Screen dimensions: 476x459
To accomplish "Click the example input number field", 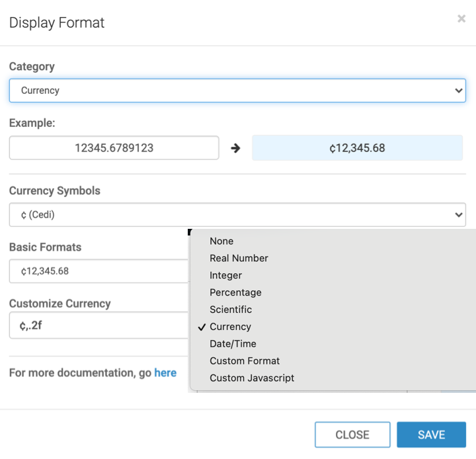I will coord(114,148).
